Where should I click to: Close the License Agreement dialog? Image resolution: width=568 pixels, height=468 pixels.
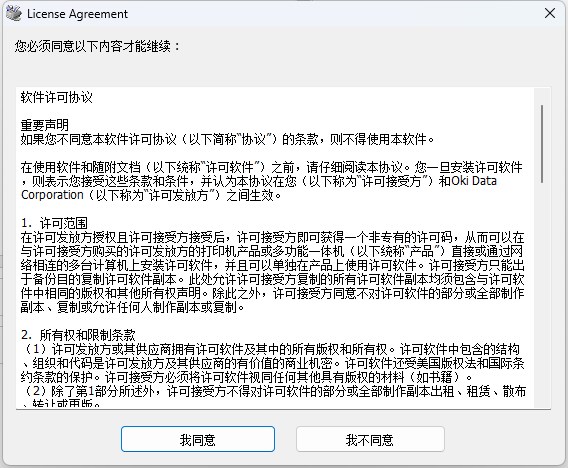point(550,13)
